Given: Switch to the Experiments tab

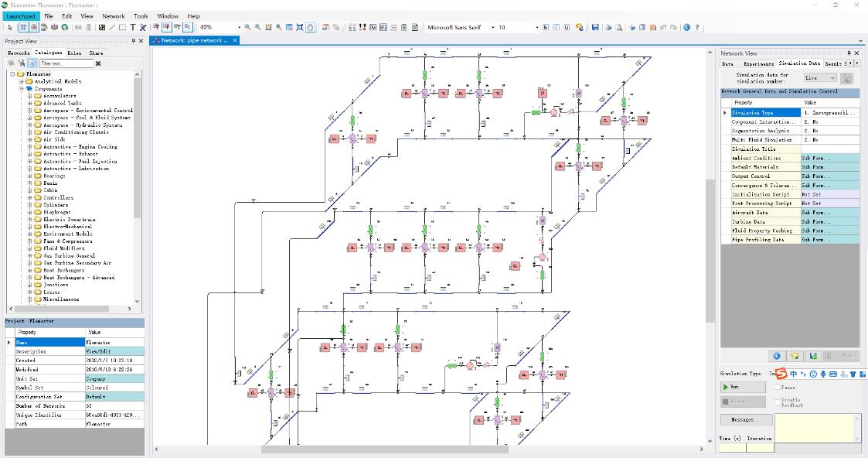Looking at the screenshot, I should click(758, 63).
